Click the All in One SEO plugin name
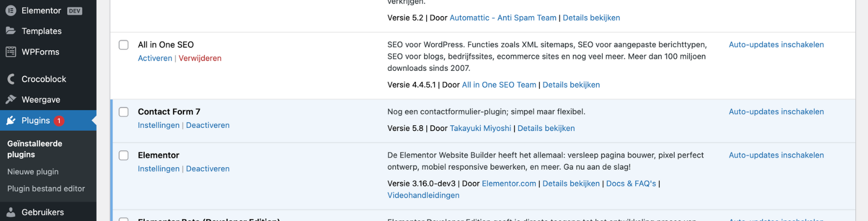868x221 pixels. [x=166, y=45]
